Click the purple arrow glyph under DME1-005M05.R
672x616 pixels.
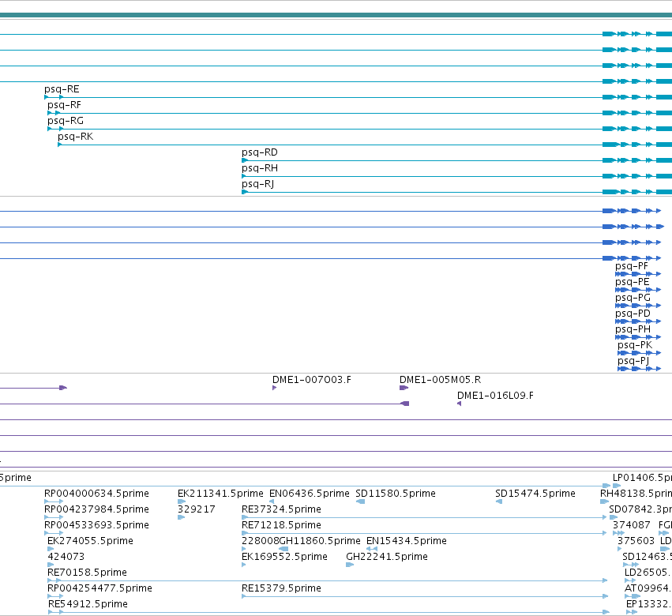pyautogui.click(x=404, y=388)
